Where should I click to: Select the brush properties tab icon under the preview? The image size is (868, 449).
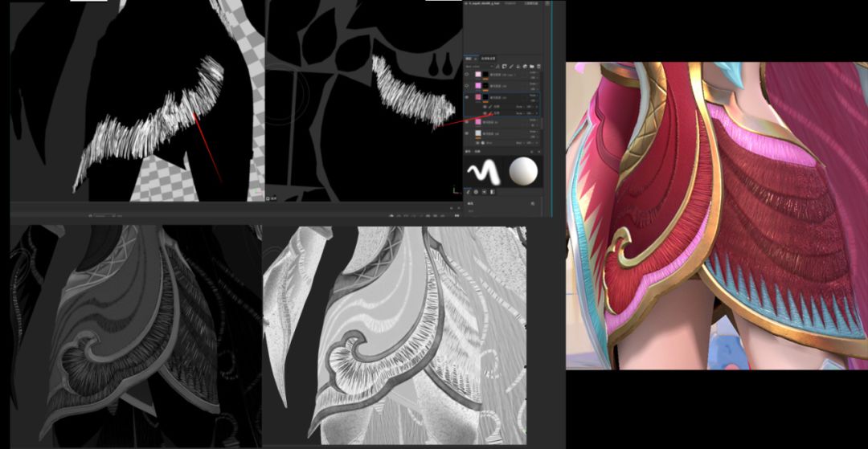tap(468, 192)
